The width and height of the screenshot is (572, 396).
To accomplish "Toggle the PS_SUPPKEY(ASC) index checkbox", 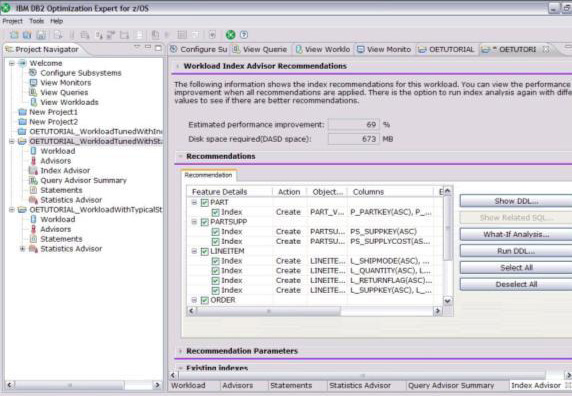I will tap(215, 232).
